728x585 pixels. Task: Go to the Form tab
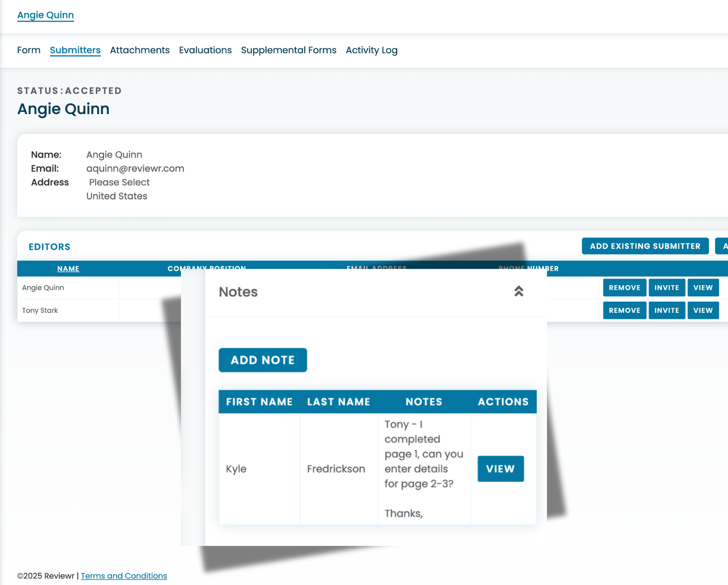(x=29, y=50)
